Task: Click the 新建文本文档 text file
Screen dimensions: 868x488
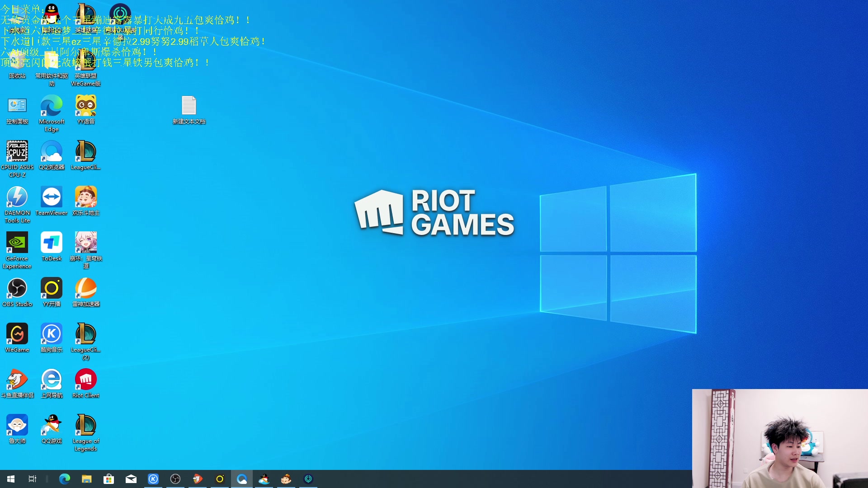Action: click(189, 106)
